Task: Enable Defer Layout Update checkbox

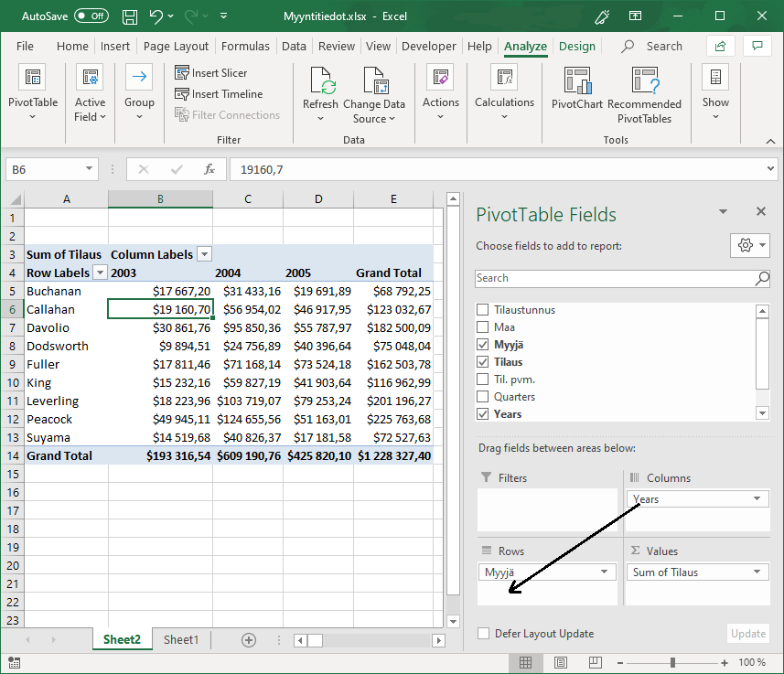Action: [483, 634]
